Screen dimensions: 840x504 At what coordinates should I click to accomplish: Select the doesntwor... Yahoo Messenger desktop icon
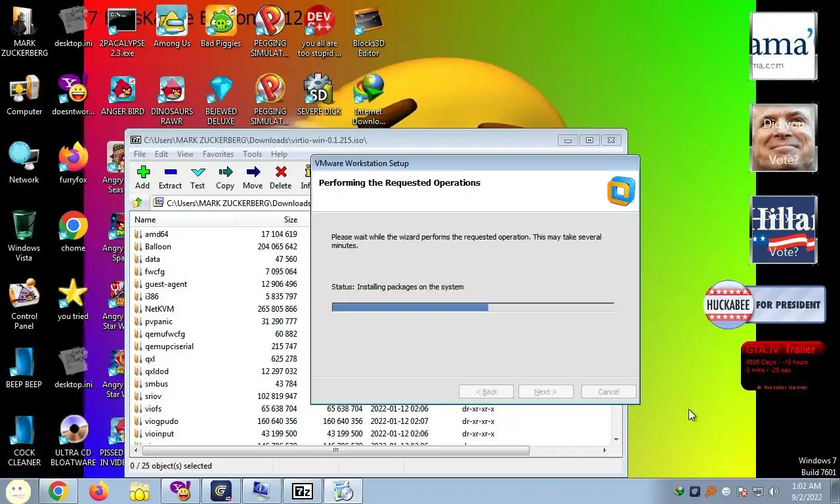73,96
